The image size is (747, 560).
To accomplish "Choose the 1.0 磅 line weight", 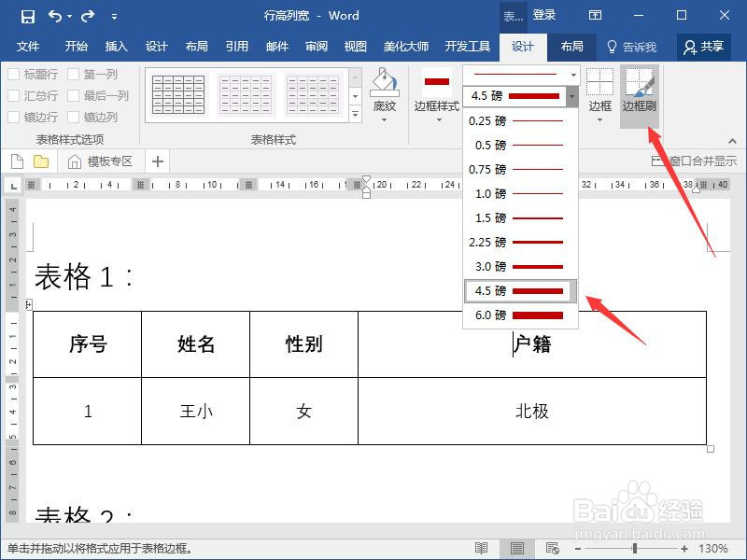I will (521, 194).
